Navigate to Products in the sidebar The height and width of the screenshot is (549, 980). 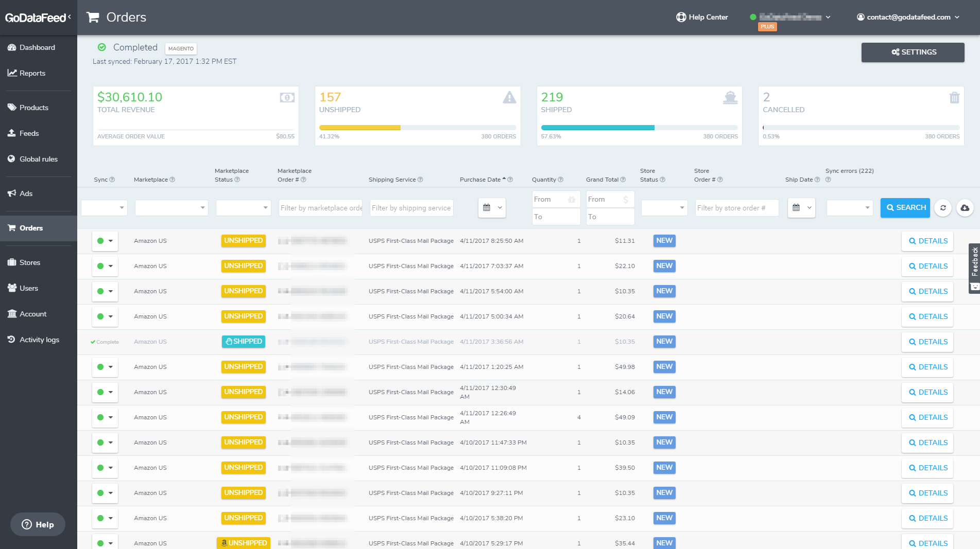point(33,108)
